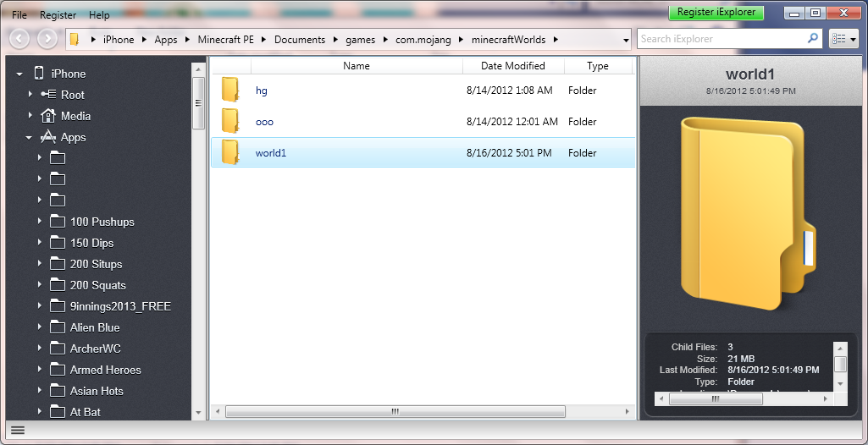Expand the Armed Heroes node arrow
The width and height of the screenshot is (868, 445).
pos(40,369)
